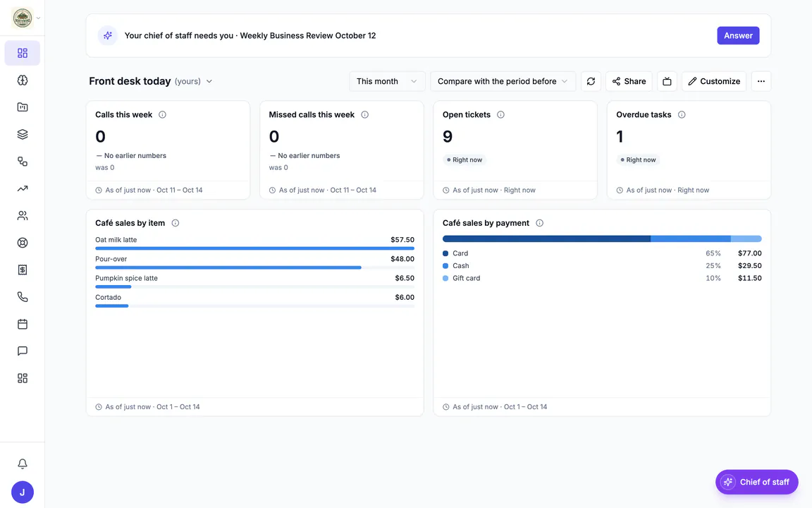The height and width of the screenshot is (508, 812).
Task: Click the Cash legend color dot
Action: click(445, 266)
